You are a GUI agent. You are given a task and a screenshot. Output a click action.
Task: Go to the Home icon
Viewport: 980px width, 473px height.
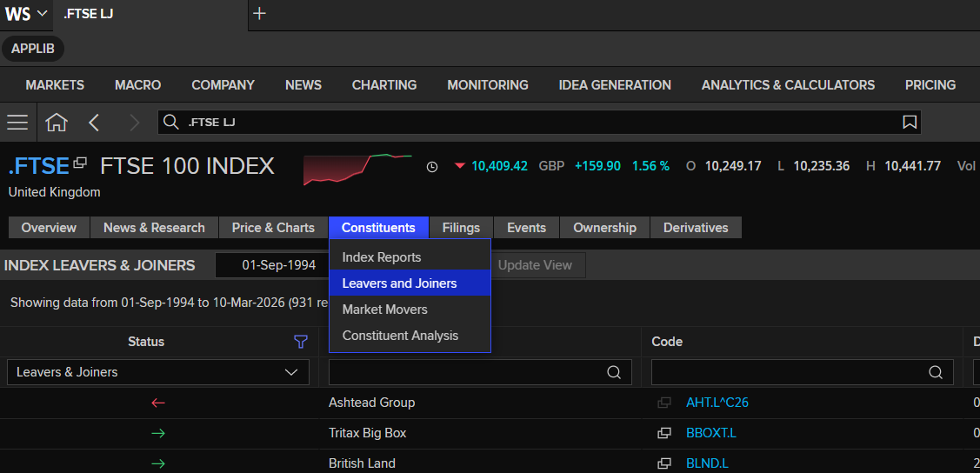(57, 122)
